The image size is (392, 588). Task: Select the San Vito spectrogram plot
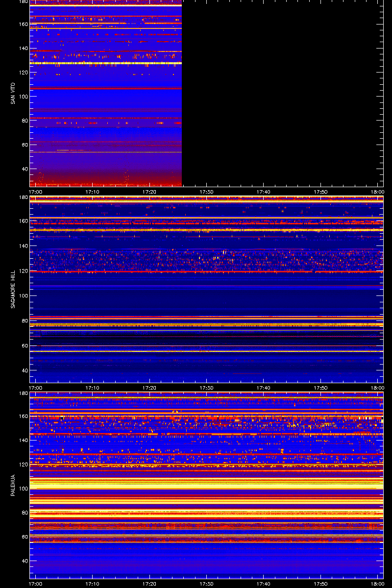click(x=206, y=93)
